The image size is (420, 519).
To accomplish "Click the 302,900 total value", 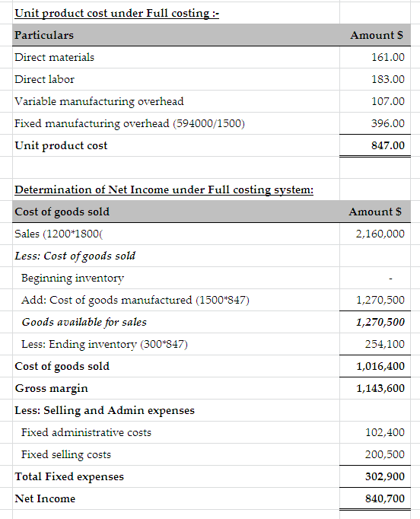I will (x=384, y=476).
